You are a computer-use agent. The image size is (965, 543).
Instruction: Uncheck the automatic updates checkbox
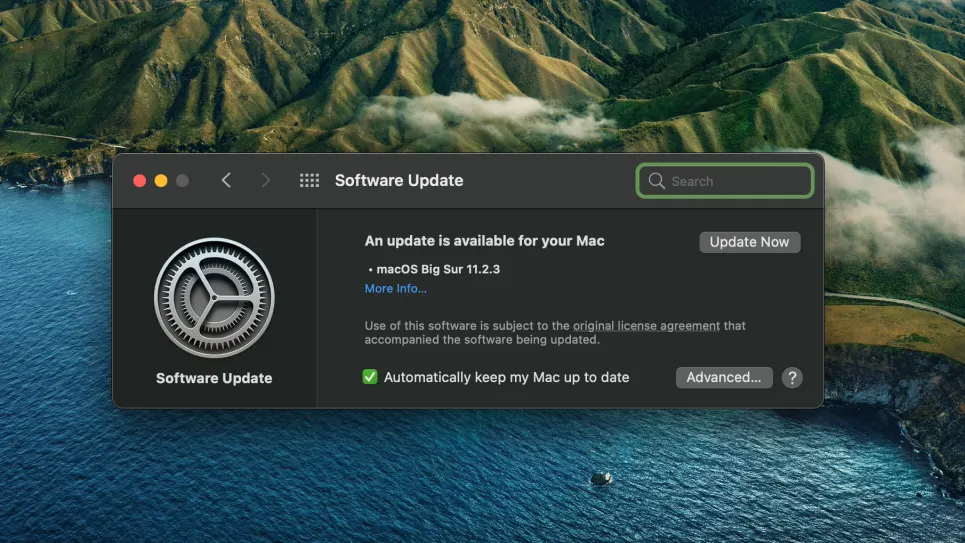click(370, 377)
